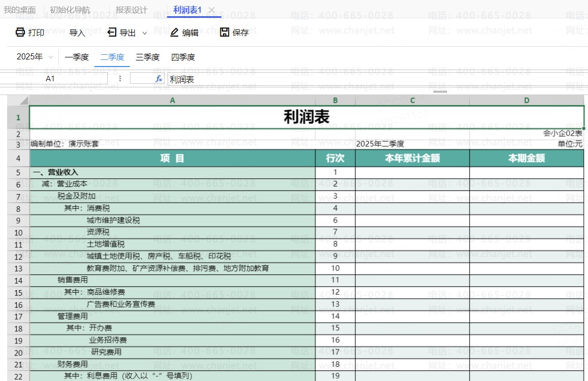
Task: Open the 2025年 year dropdown
Action: [35, 56]
